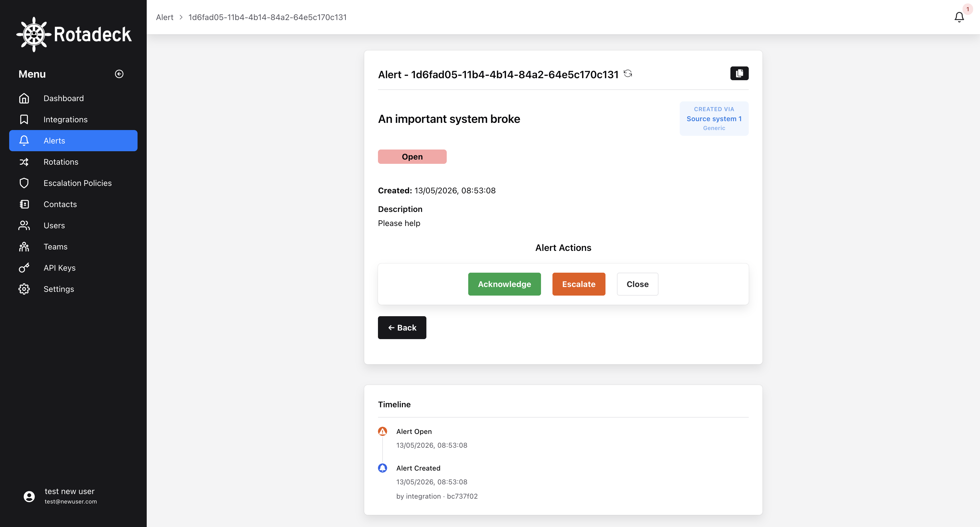
Task: Click the Created date 13/05/2026 value
Action: point(455,190)
